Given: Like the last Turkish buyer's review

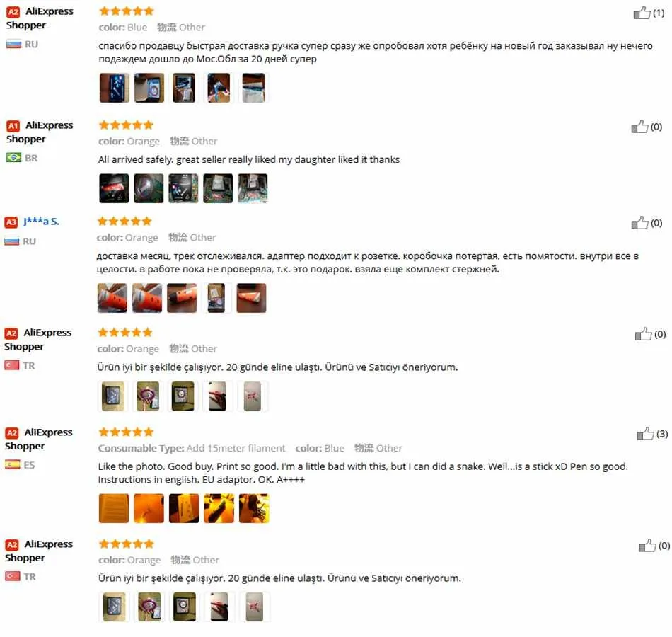Looking at the screenshot, I should click(x=647, y=545).
